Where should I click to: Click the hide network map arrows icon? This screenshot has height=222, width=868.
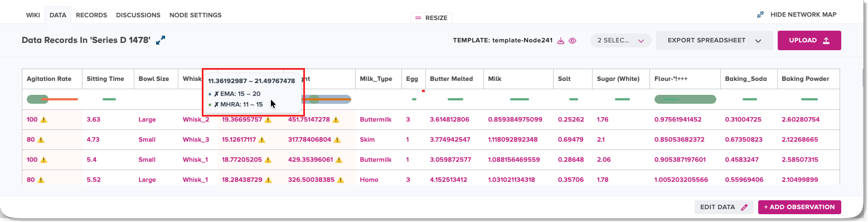click(760, 15)
